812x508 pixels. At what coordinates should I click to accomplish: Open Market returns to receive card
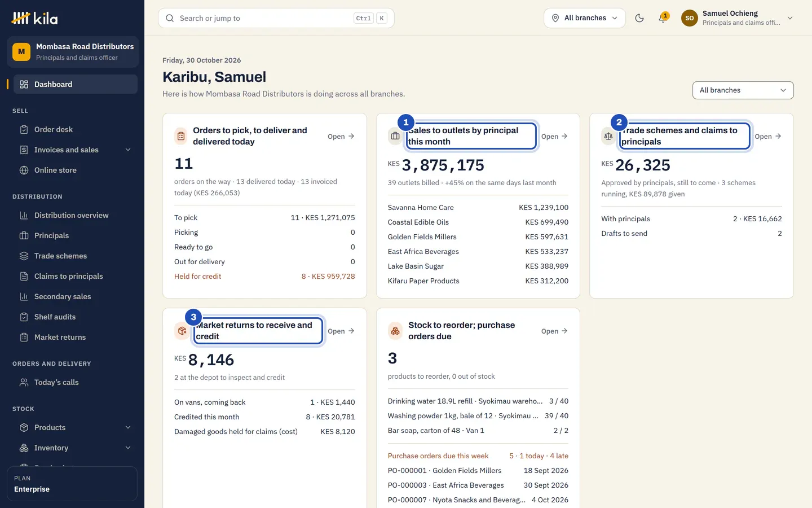tap(341, 331)
